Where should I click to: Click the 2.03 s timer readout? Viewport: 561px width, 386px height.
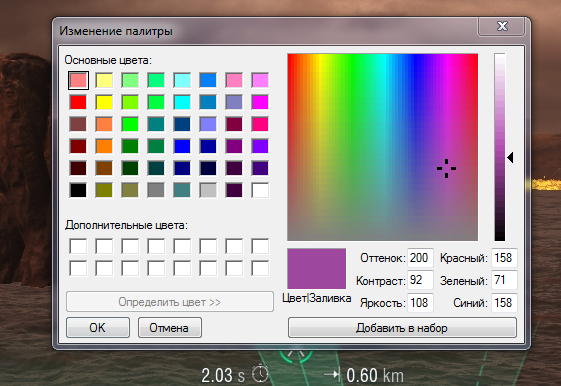(223, 376)
